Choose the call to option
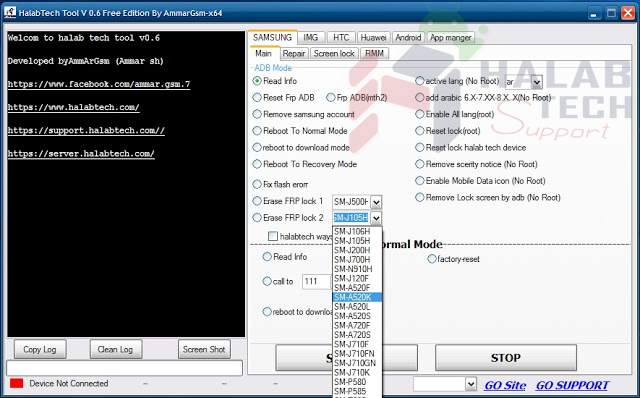 (x=267, y=281)
